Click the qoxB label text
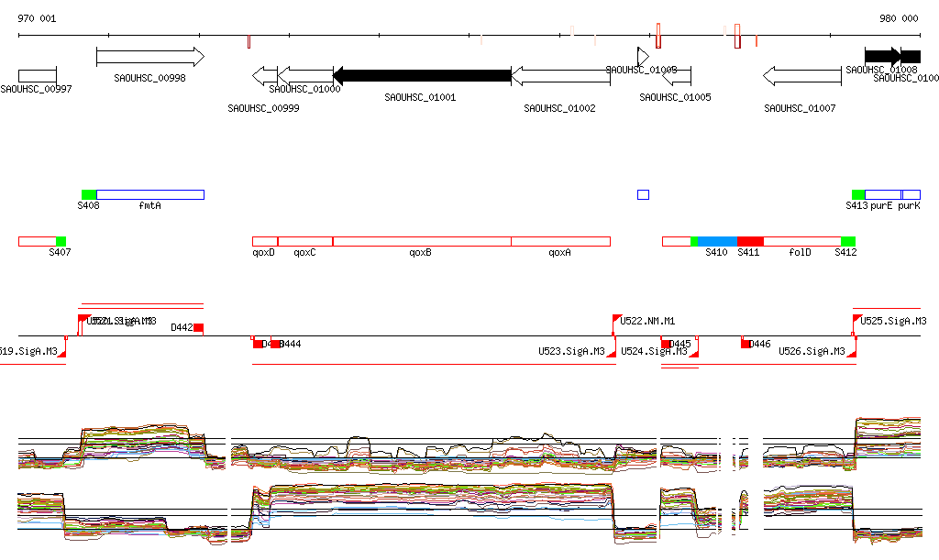This screenshot has height=560, width=939. [x=420, y=252]
